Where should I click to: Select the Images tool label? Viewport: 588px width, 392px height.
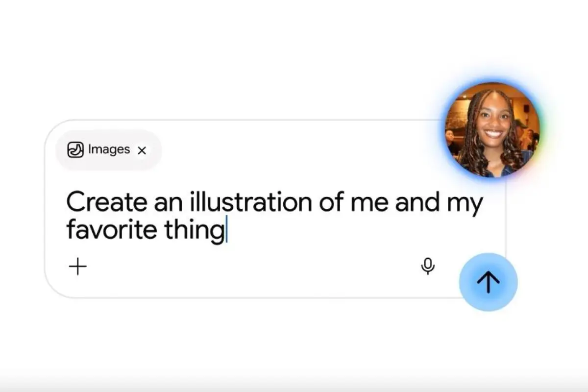coord(109,149)
